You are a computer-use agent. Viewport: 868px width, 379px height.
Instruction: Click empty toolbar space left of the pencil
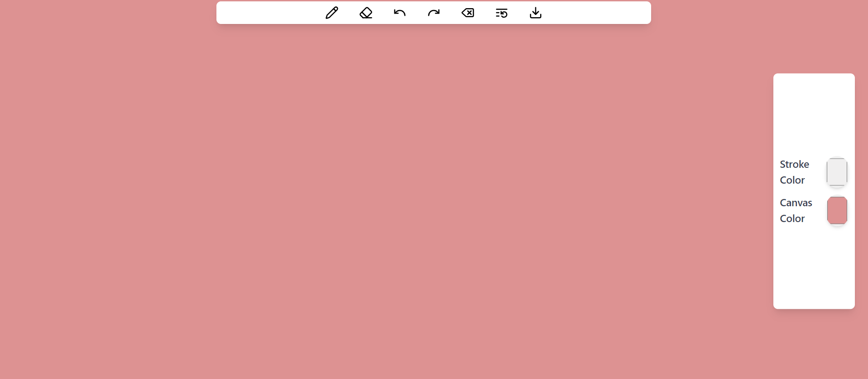(x=267, y=13)
